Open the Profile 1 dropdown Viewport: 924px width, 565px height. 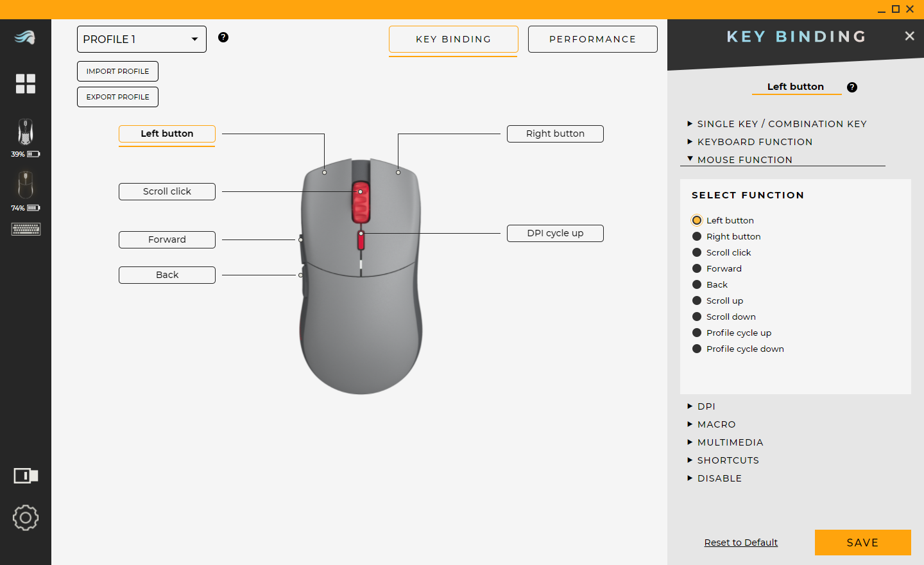pos(141,39)
